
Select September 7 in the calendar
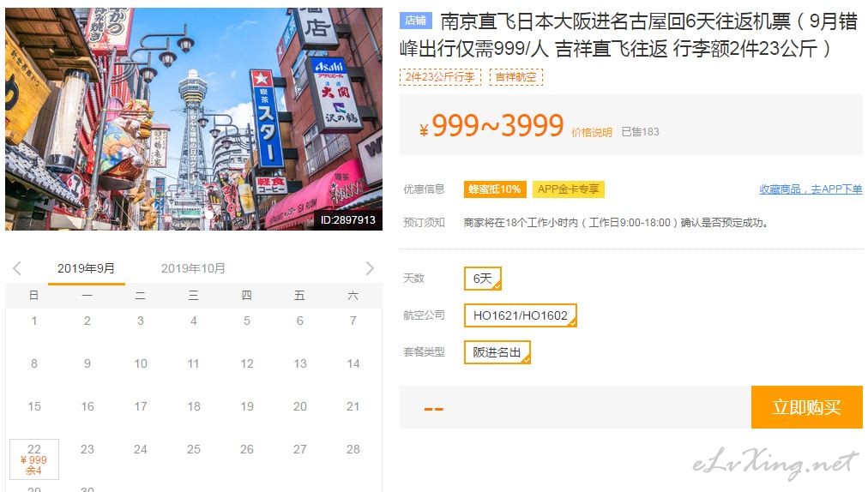pos(353,321)
